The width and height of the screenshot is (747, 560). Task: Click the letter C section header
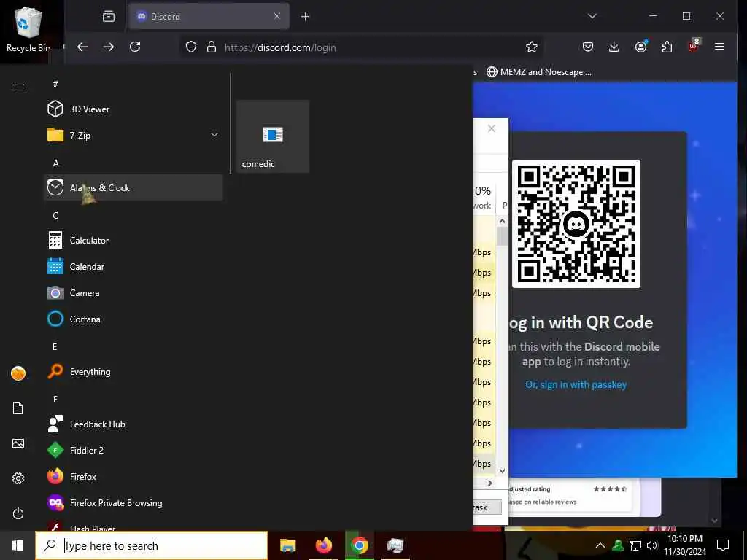[55, 215]
